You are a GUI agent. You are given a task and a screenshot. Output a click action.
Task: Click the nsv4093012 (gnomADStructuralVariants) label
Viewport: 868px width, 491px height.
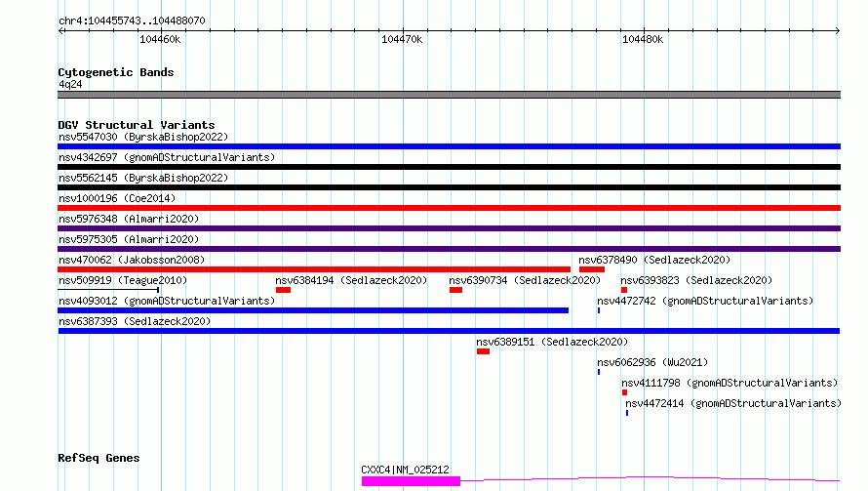coord(167,301)
